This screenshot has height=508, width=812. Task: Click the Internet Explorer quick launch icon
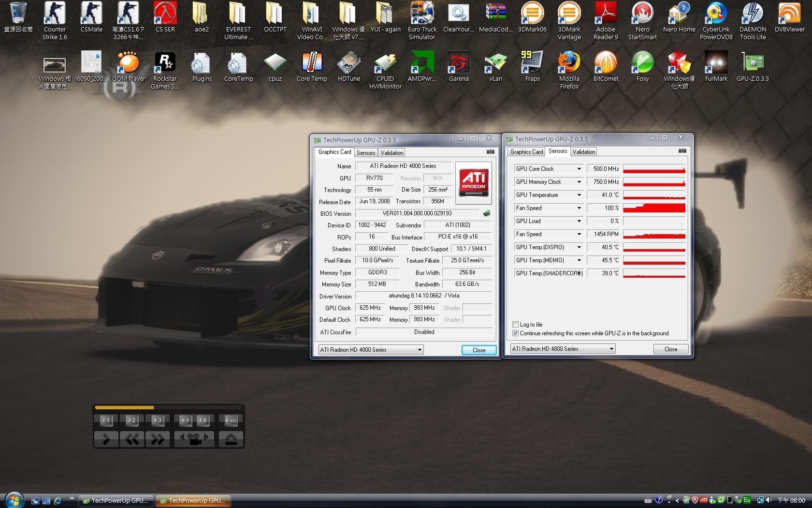[58, 501]
